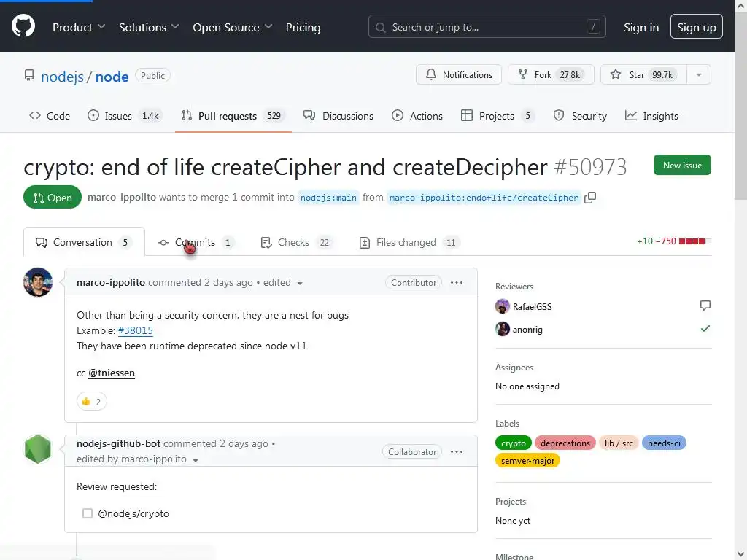Open RafaelGSS reviewer avatar
This screenshot has height=560, width=747.
pyautogui.click(x=502, y=306)
